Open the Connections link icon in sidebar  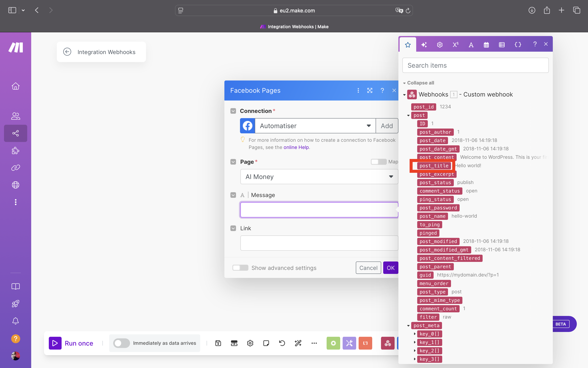tap(16, 168)
